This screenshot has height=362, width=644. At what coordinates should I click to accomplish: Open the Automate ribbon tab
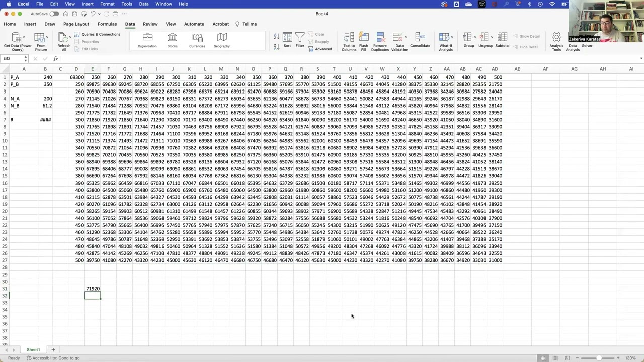tap(194, 24)
